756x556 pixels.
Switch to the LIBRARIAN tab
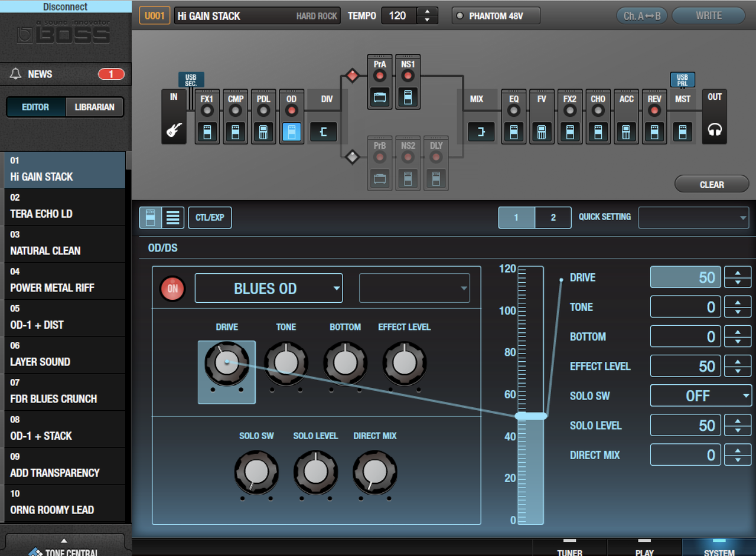pos(94,107)
